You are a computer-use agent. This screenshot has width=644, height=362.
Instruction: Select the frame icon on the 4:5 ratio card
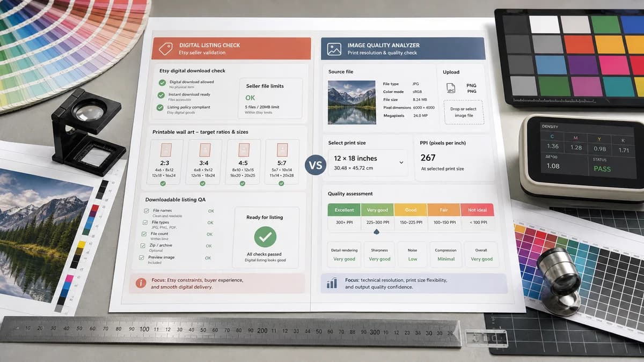click(x=243, y=150)
